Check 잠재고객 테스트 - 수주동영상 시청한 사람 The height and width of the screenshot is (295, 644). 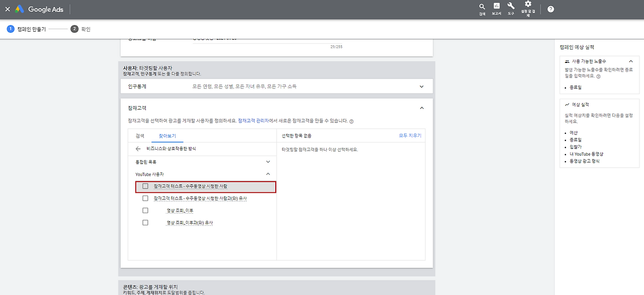pos(145,186)
